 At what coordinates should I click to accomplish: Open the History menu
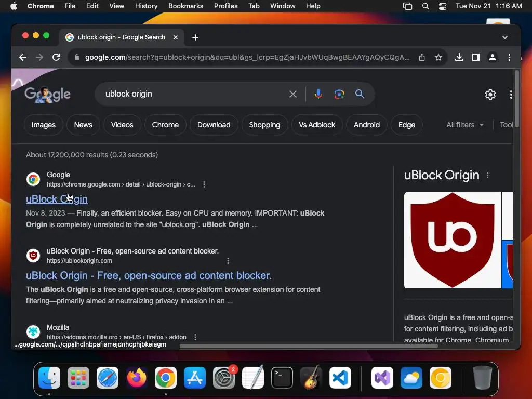[146, 6]
